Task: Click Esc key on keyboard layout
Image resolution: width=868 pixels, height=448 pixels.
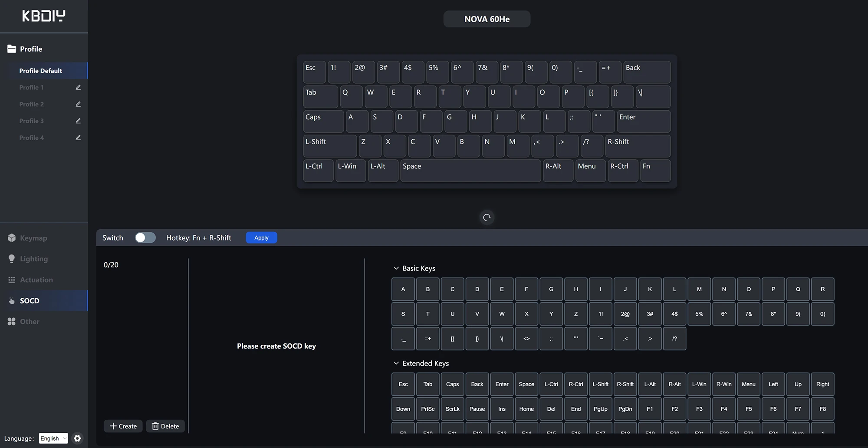Action: pos(314,72)
